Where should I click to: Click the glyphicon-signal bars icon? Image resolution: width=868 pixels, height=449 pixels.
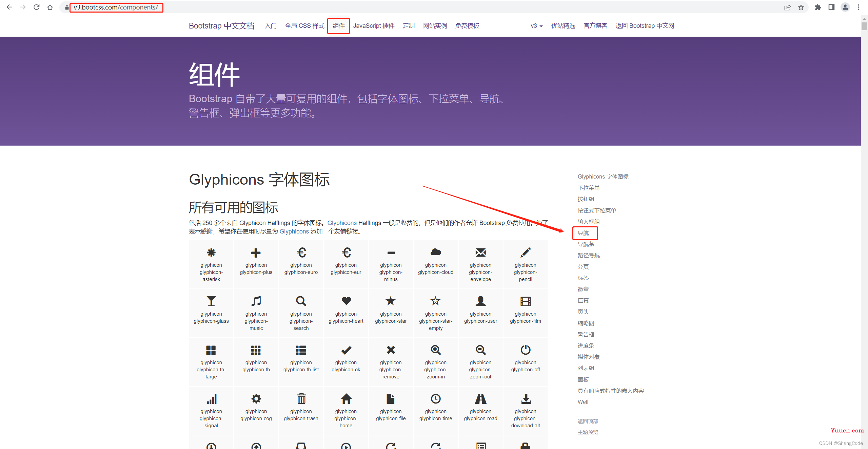coord(212,399)
